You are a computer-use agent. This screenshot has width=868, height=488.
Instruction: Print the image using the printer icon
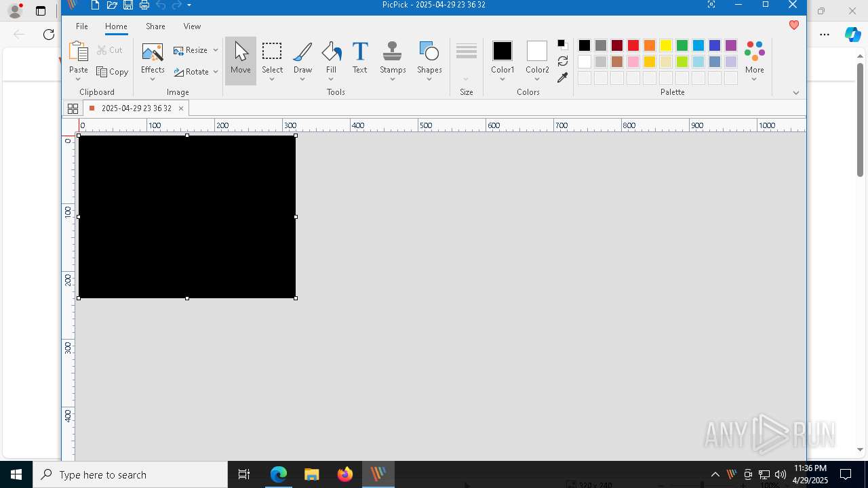[144, 5]
